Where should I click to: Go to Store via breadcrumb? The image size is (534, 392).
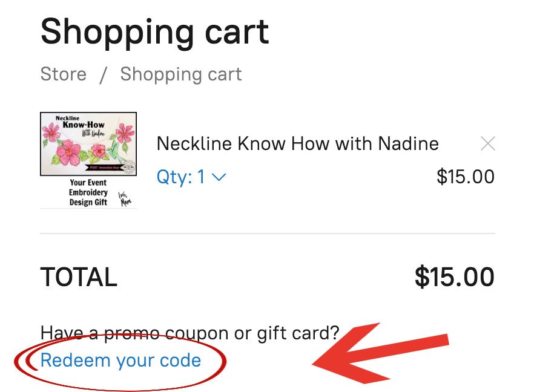coord(63,74)
